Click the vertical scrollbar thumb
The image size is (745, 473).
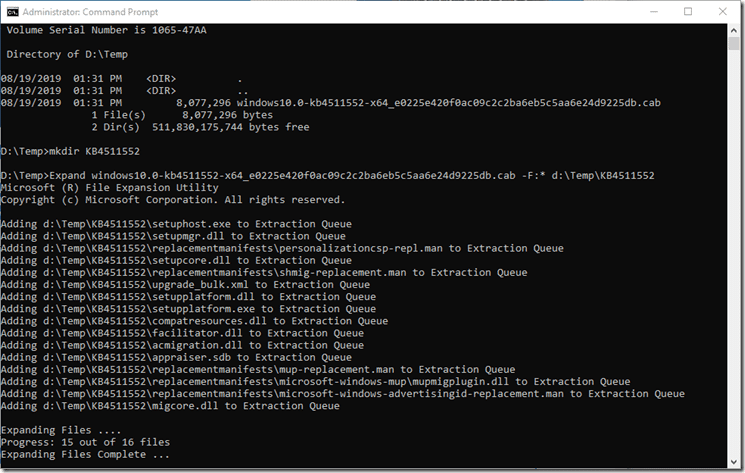click(x=734, y=43)
